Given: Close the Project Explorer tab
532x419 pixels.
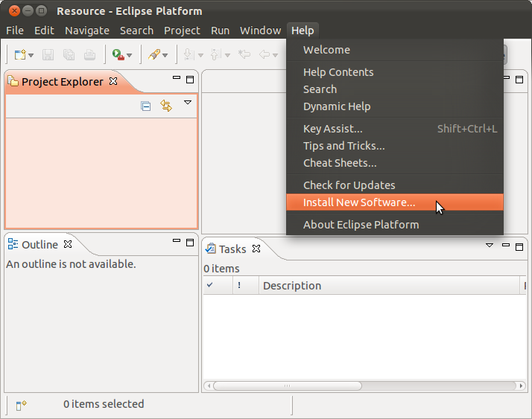Looking at the screenshot, I should click(113, 81).
